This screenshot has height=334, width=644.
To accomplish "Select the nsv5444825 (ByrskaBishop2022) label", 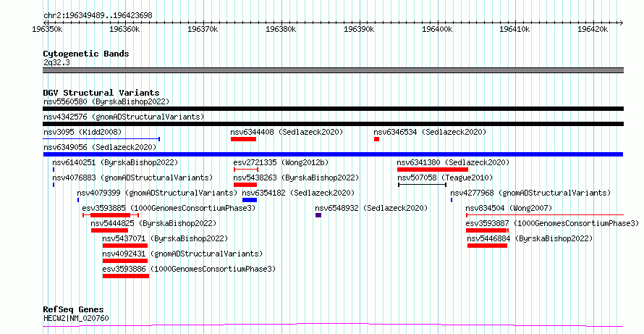I will click(153, 223).
